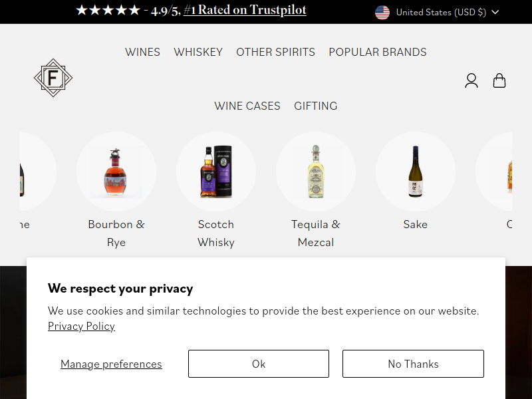Image resolution: width=532 pixels, height=399 pixels.
Task: Open the Privacy Policy link
Action: click(81, 326)
